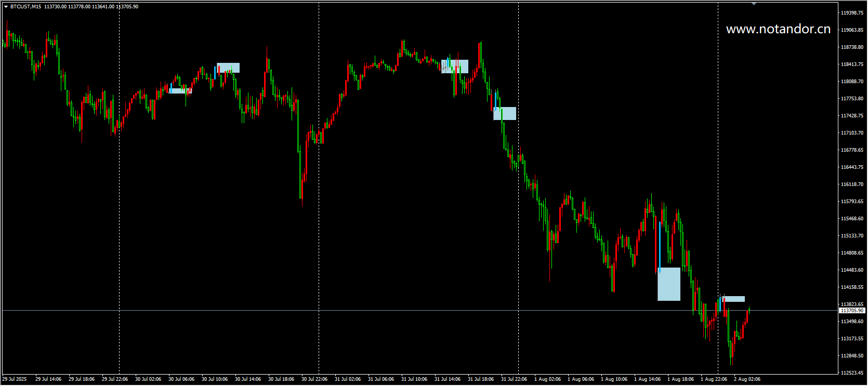Click time axis label 30 Jul 14:06
868x386 pixels.
click(x=248, y=379)
